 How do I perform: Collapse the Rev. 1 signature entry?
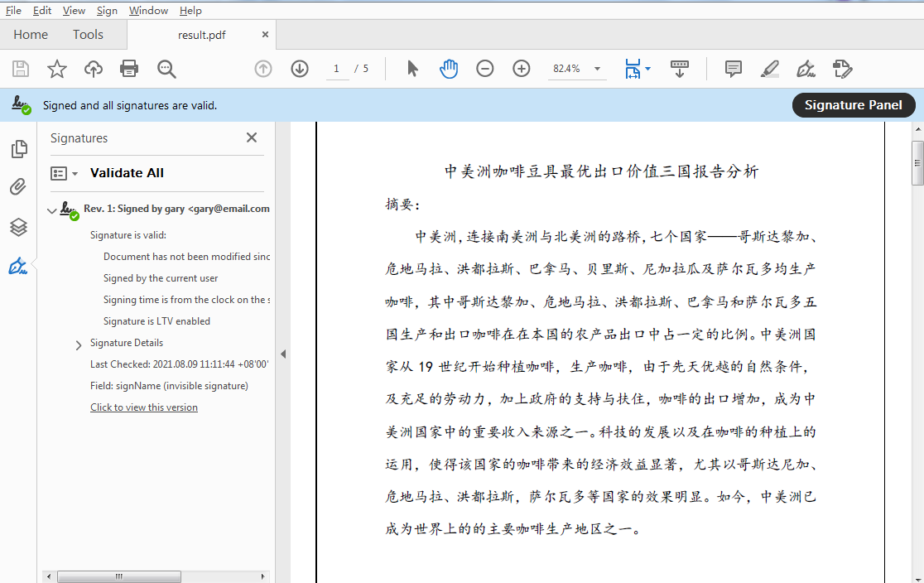pos(52,210)
